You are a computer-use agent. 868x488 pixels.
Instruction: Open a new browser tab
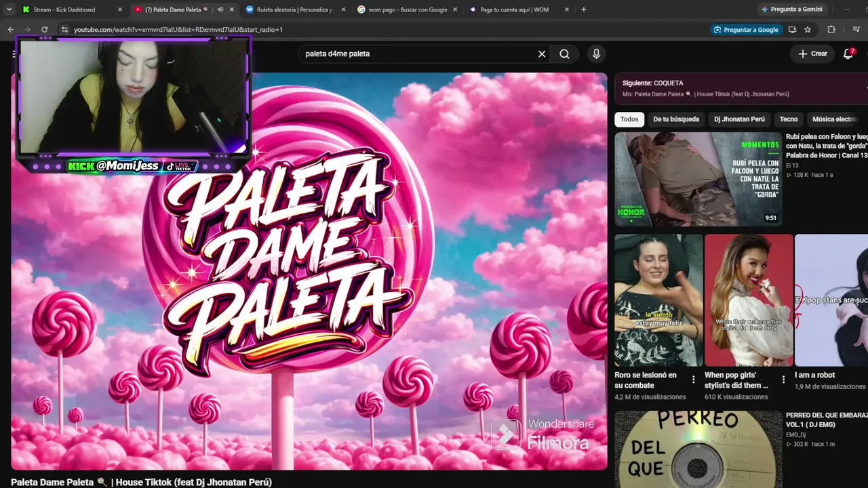(583, 9)
